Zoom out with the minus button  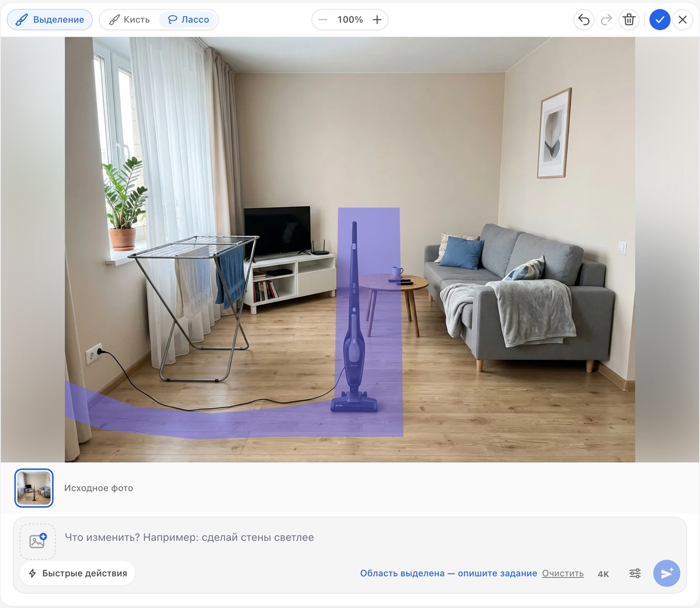[323, 20]
